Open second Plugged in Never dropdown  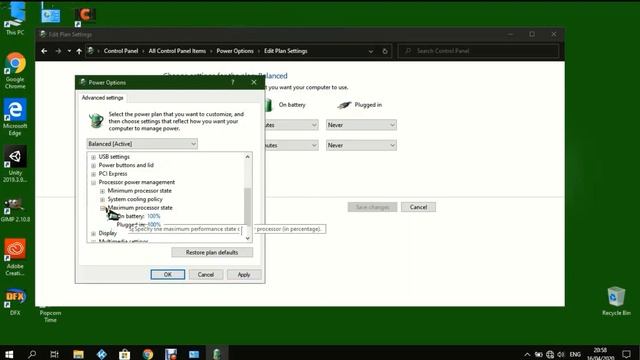coord(361,145)
